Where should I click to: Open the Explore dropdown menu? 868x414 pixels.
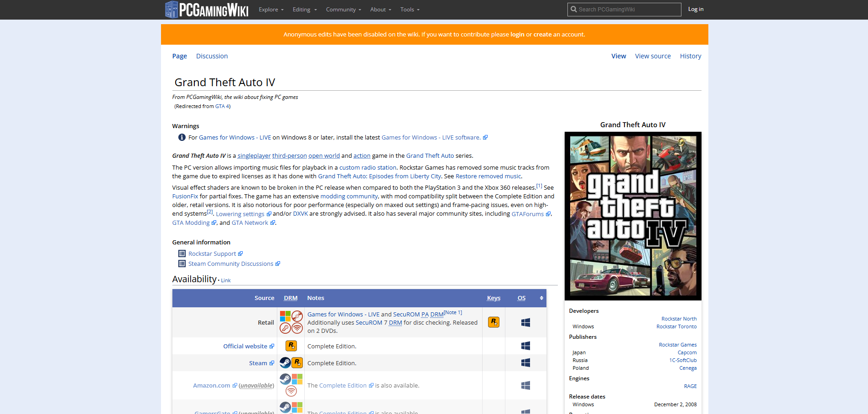click(x=271, y=10)
